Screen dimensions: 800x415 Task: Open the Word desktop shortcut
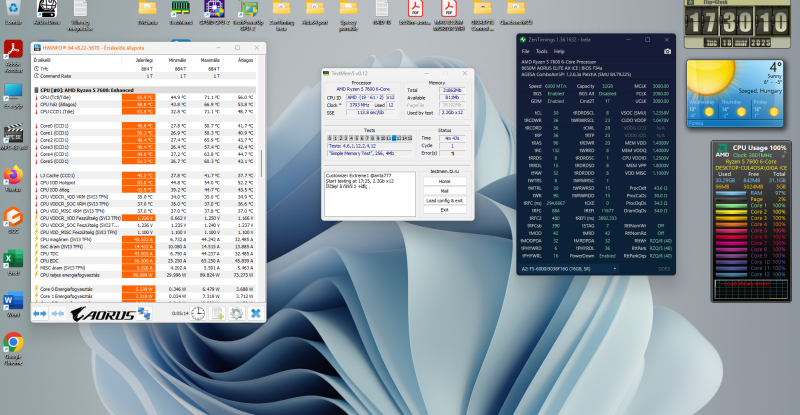point(13,301)
